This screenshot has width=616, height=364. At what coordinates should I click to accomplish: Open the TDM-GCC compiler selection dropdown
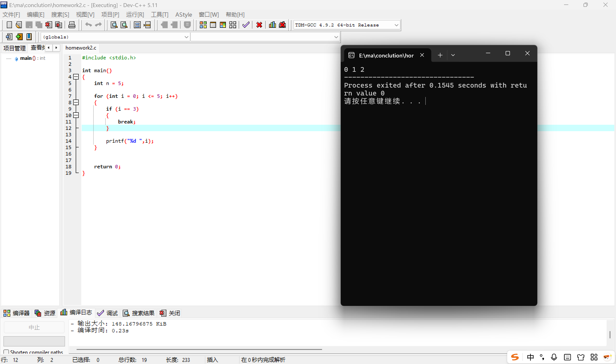[x=396, y=25]
